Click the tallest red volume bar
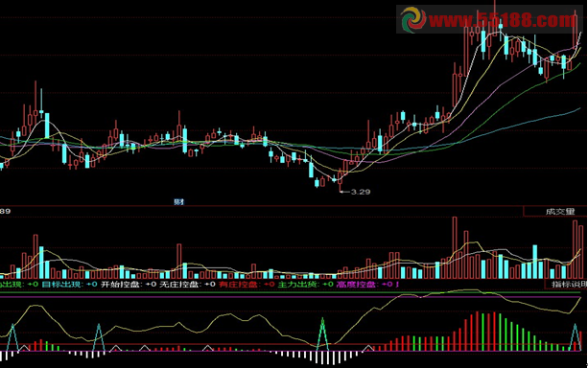The image size is (588, 368). coord(455,247)
